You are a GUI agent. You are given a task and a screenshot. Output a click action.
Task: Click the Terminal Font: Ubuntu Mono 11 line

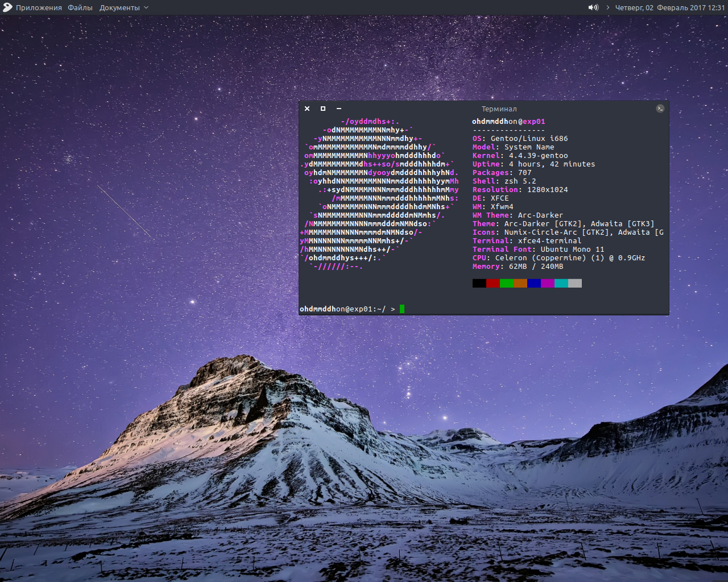tap(539, 249)
